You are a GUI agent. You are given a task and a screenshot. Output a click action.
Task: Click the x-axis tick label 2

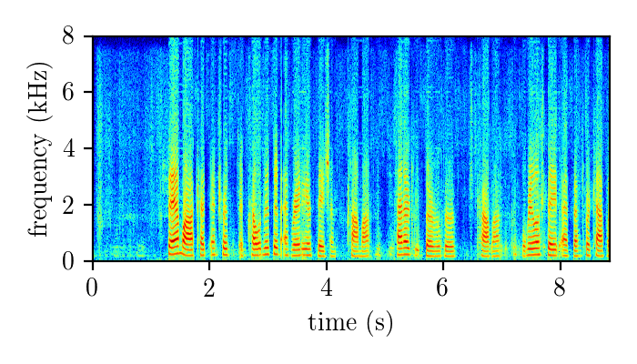click(208, 288)
